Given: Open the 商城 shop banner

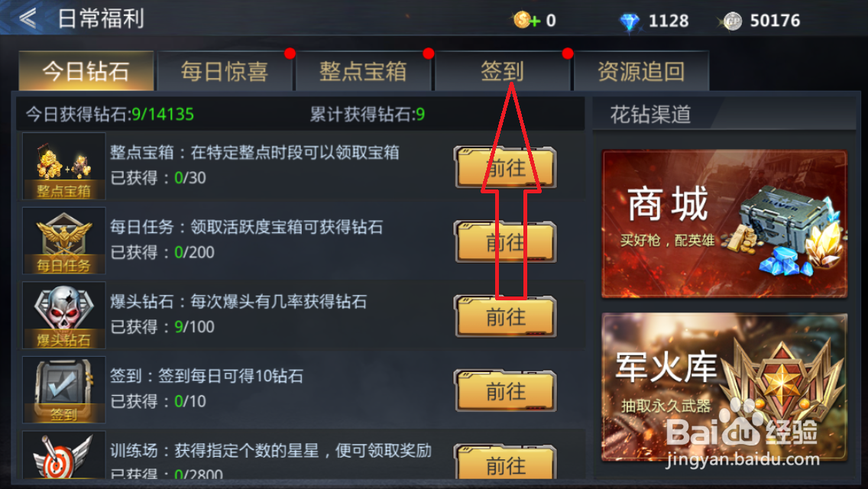Looking at the screenshot, I should (x=724, y=224).
